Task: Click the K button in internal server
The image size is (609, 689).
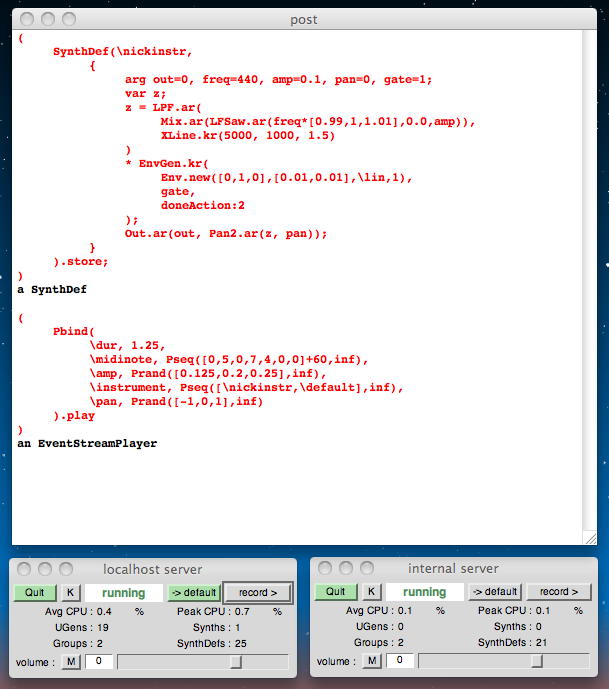Action: [371, 591]
